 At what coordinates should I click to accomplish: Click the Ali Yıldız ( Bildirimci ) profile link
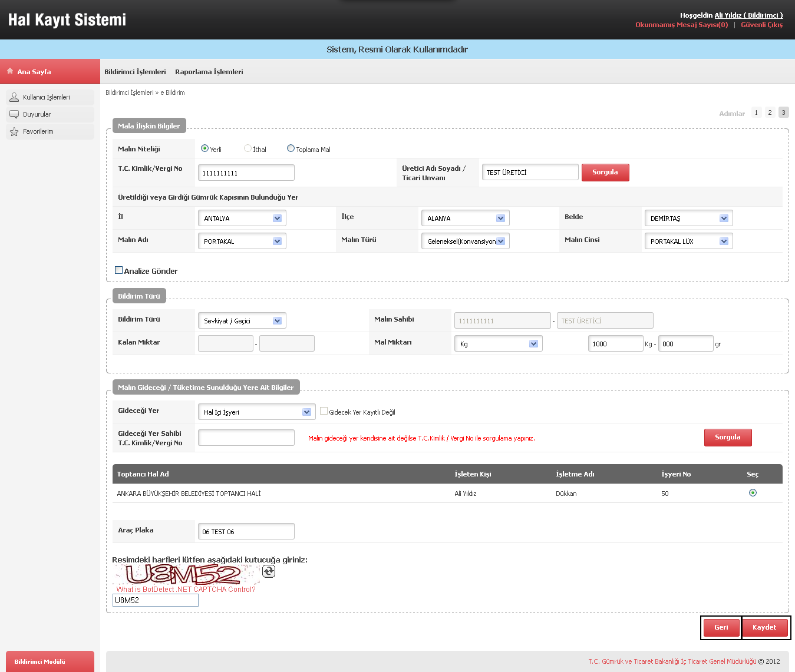click(x=749, y=15)
